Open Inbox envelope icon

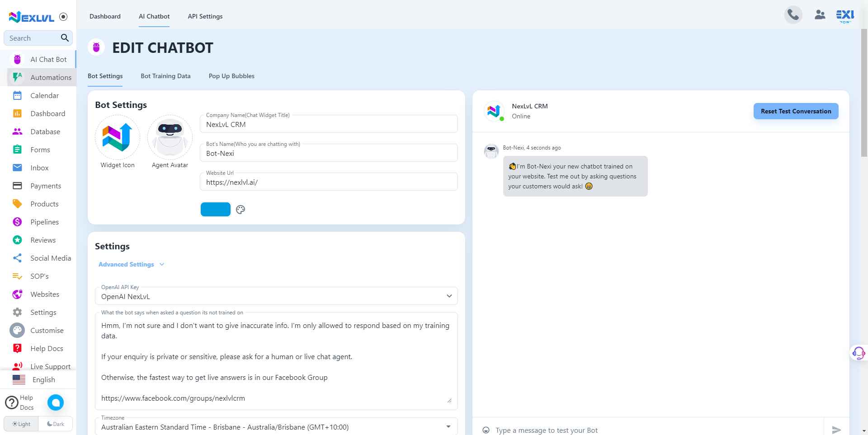click(17, 168)
